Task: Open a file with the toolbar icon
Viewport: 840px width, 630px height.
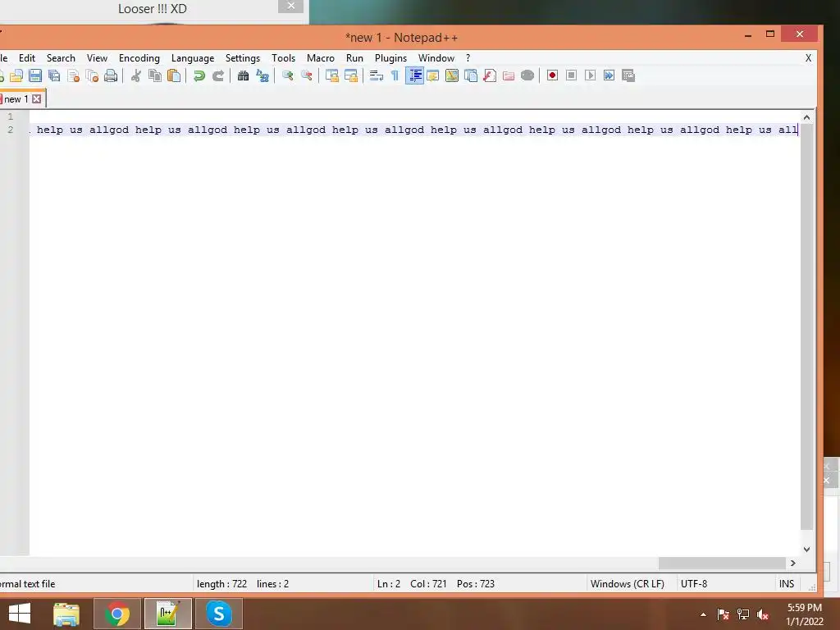Action: [16, 75]
